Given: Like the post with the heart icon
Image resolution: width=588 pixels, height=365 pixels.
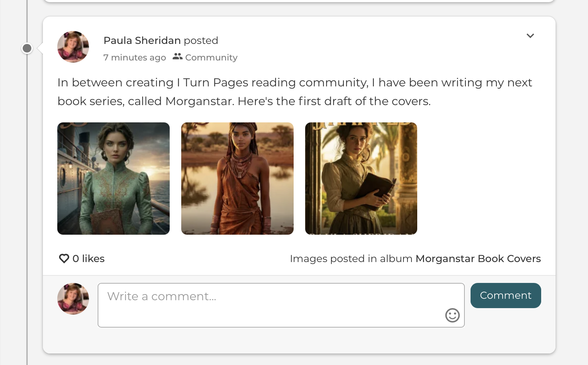Looking at the screenshot, I should point(64,258).
